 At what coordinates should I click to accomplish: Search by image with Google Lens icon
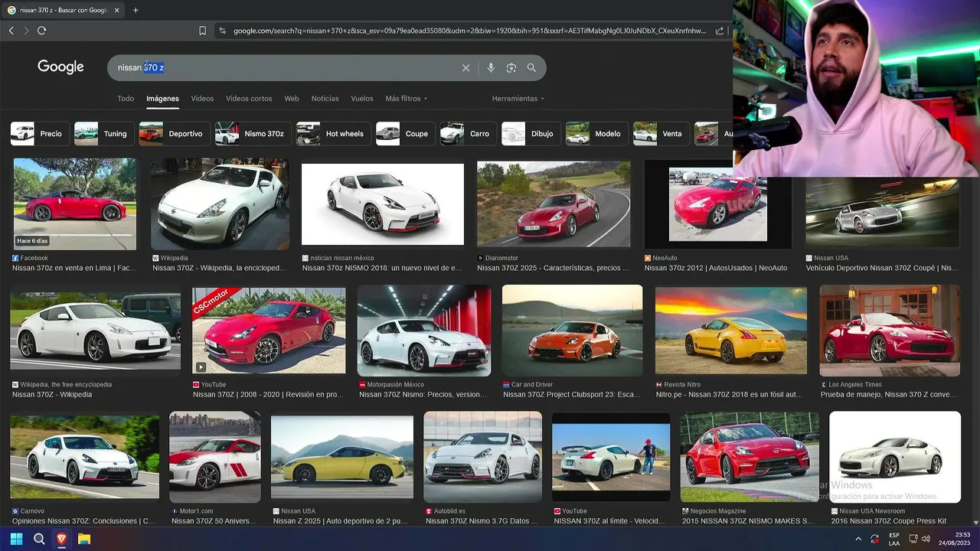point(511,68)
